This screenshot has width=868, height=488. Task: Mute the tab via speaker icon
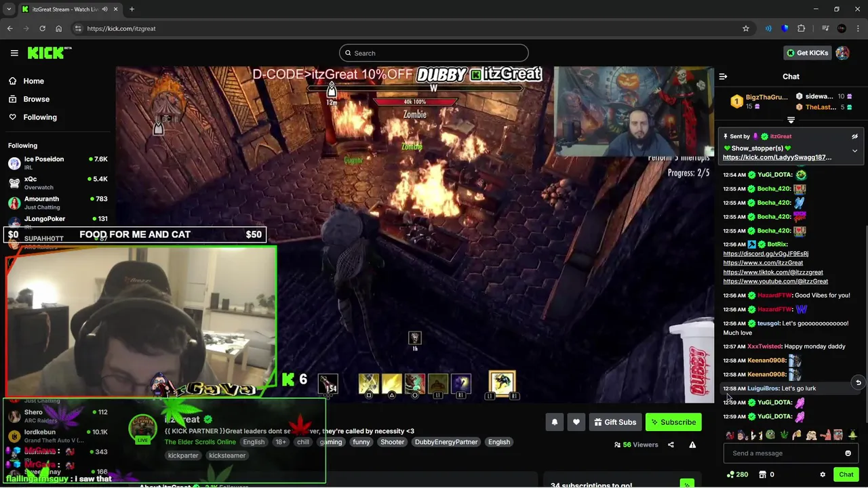(104, 9)
